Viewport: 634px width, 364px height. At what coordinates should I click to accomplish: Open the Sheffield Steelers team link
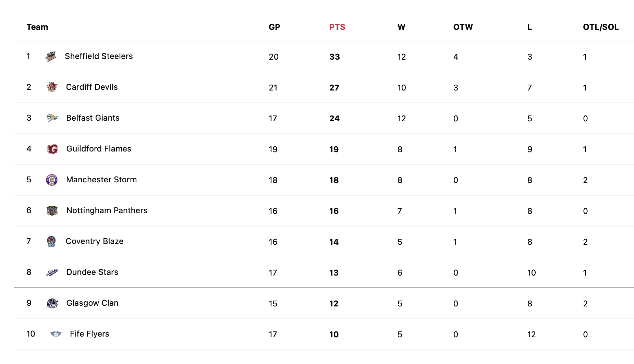[x=99, y=56]
